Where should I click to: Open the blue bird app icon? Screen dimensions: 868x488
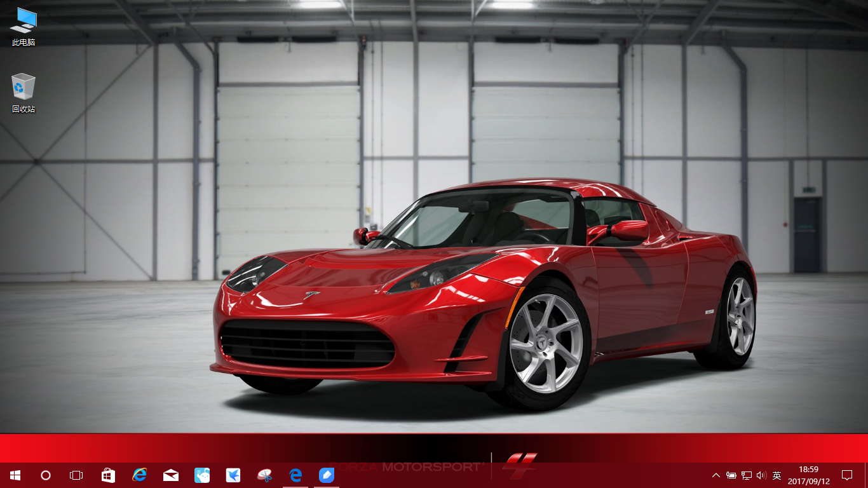[233, 475]
